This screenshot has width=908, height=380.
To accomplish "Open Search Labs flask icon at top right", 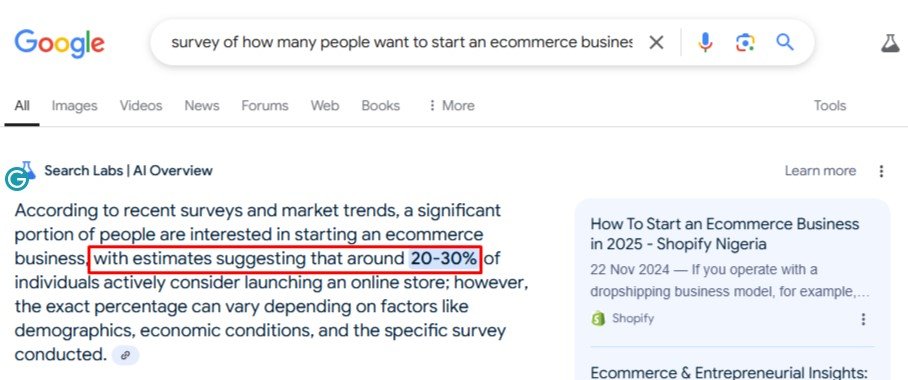I will (x=890, y=43).
